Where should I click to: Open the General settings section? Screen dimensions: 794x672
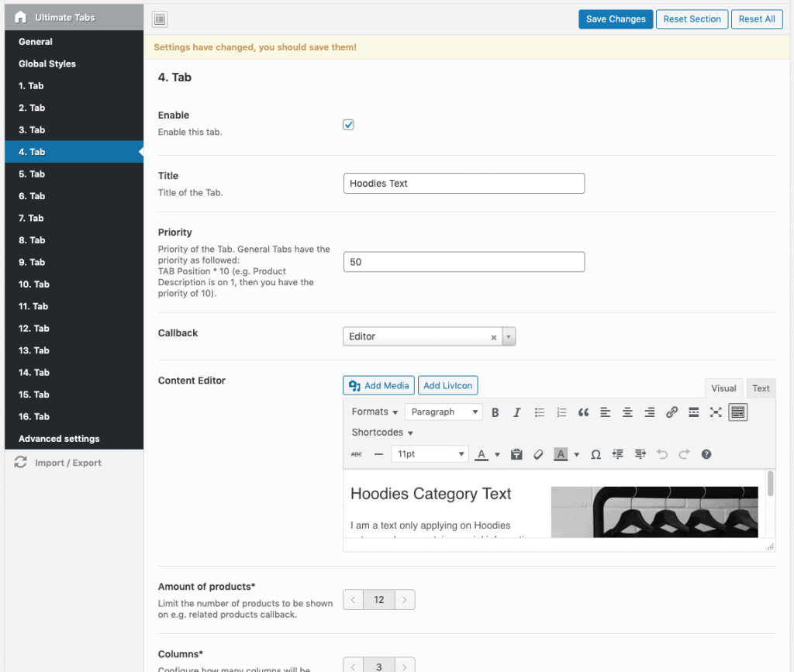point(74,42)
